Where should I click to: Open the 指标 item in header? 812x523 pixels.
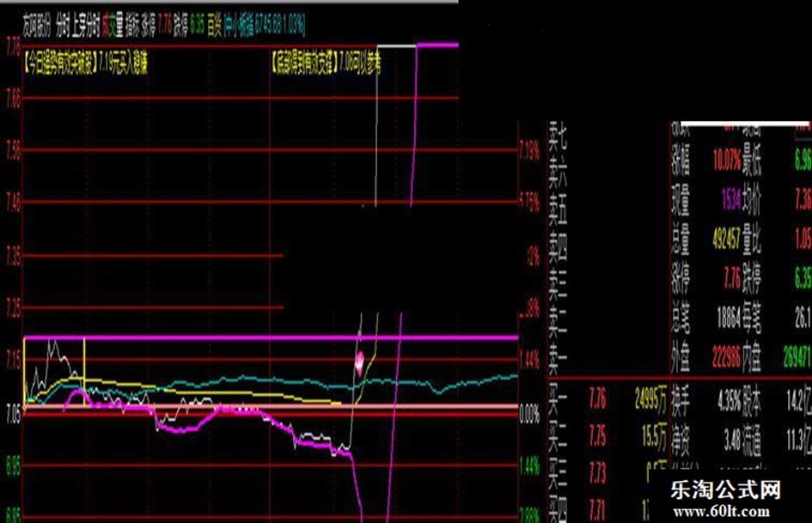[132, 26]
